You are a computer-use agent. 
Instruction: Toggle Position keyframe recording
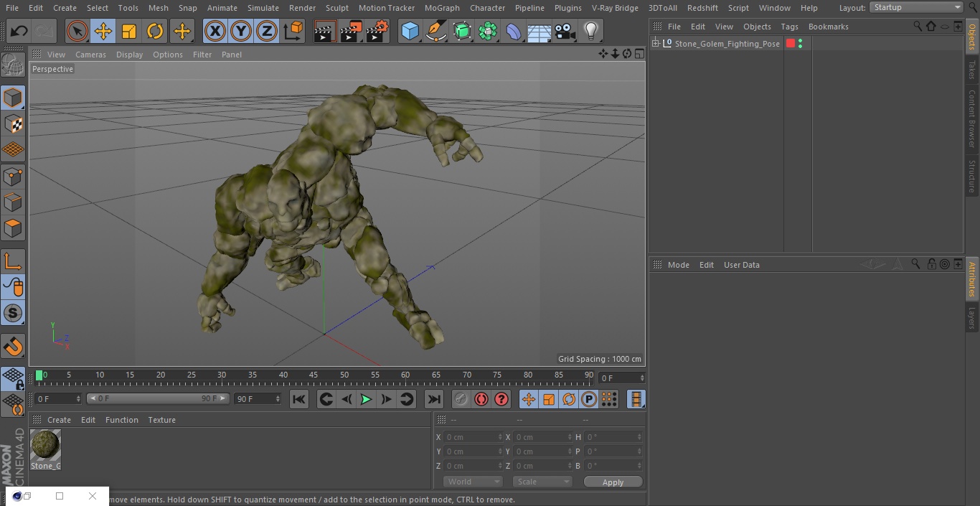(x=529, y=399)
